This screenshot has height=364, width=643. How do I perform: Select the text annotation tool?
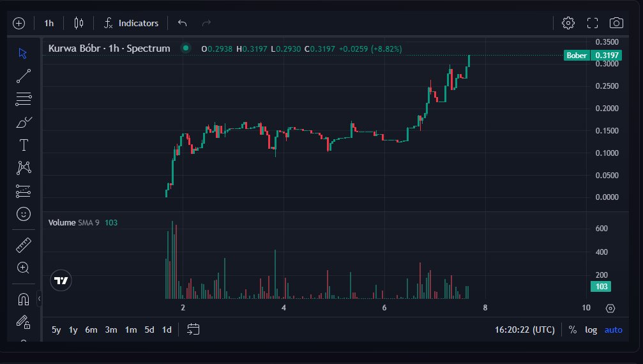pos(24,145)
